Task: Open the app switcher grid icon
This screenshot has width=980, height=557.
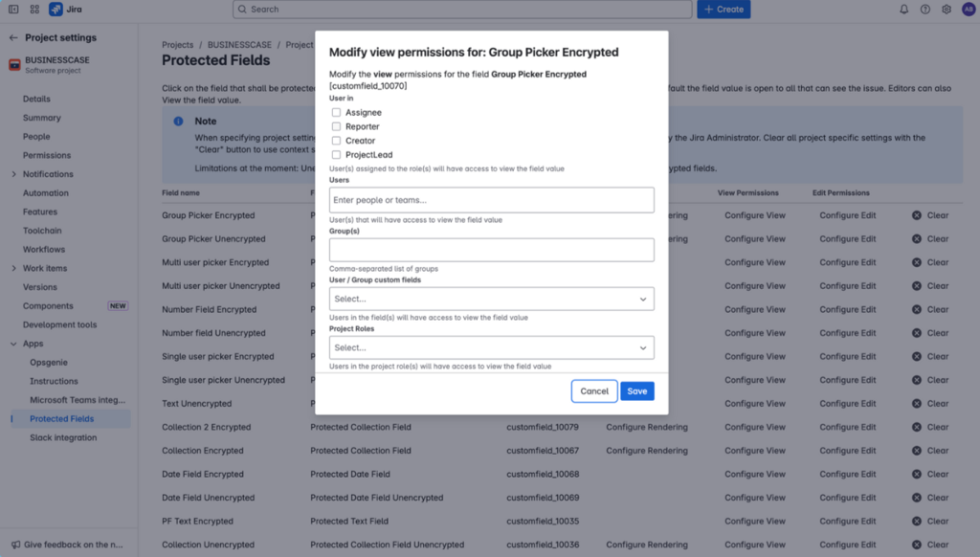Action: click(x=34, y=10)
